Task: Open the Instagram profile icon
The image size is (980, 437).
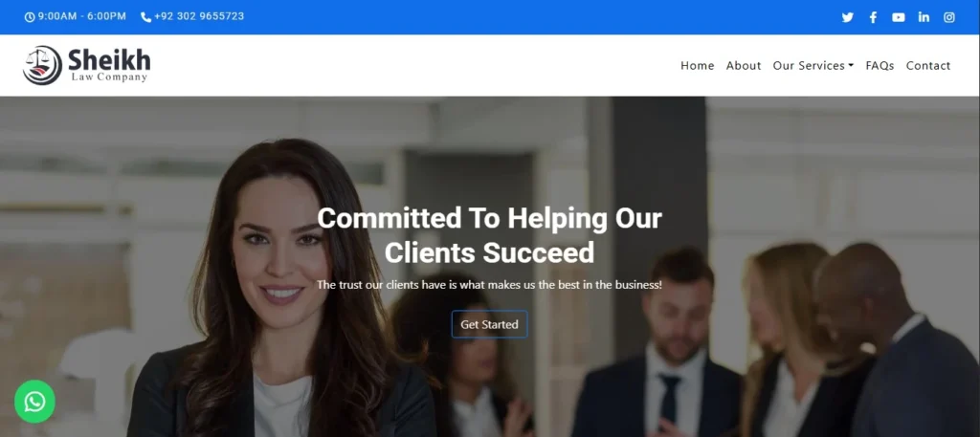Action: 948,17
